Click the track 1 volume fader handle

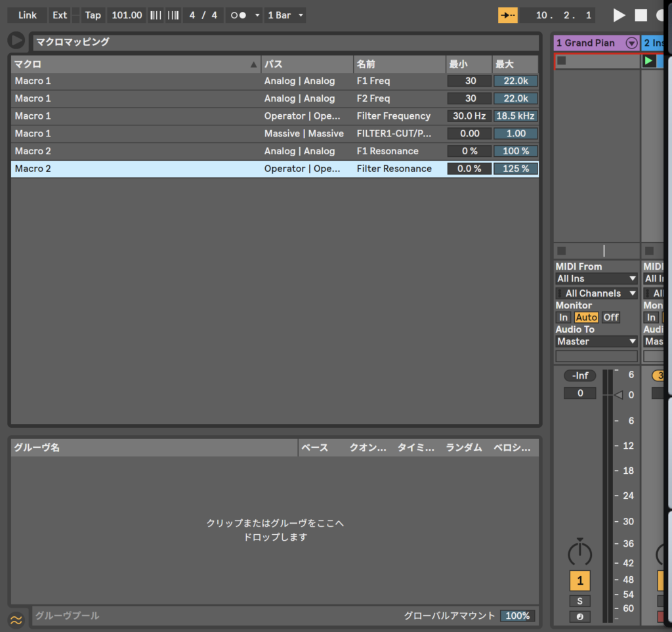618,394
